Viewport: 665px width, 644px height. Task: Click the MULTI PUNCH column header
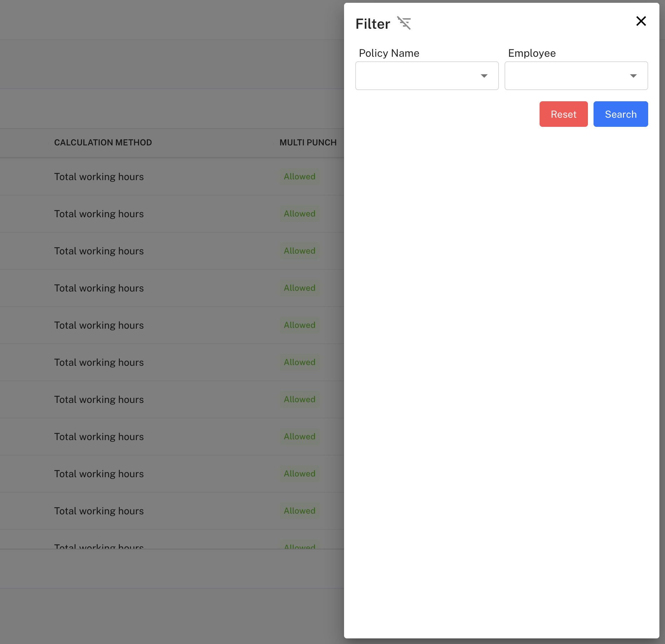click(x=308, y=142)
